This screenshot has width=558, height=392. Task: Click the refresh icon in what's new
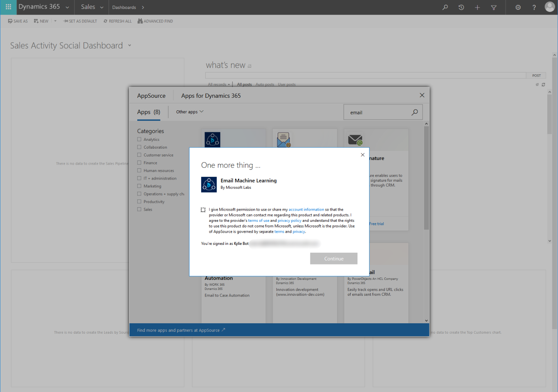[x=543, y=85]
